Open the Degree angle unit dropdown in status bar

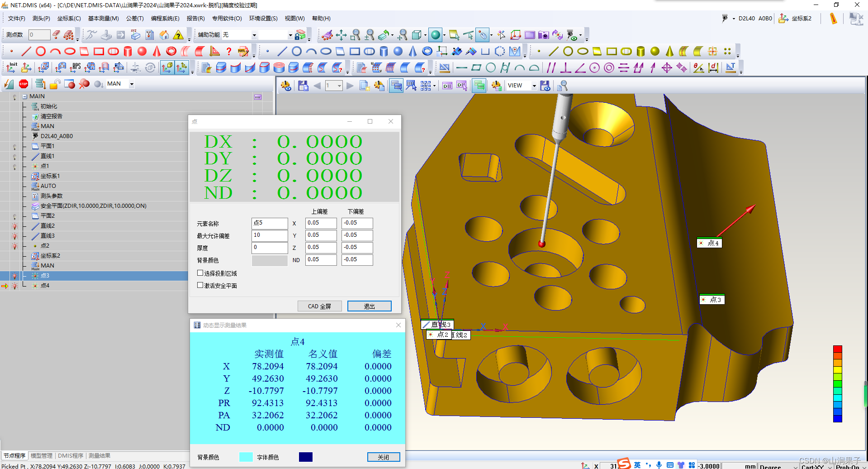pyautogui.click(x=778, y=466)
